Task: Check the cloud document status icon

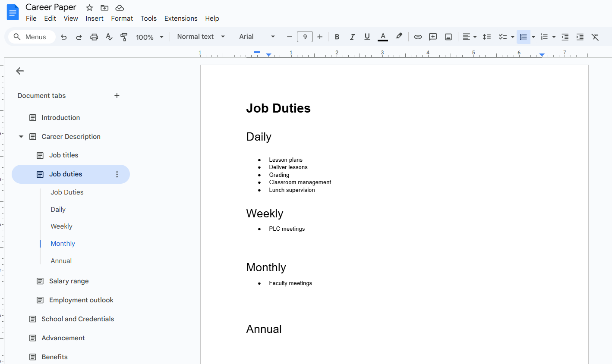Action: click(120, 8)
